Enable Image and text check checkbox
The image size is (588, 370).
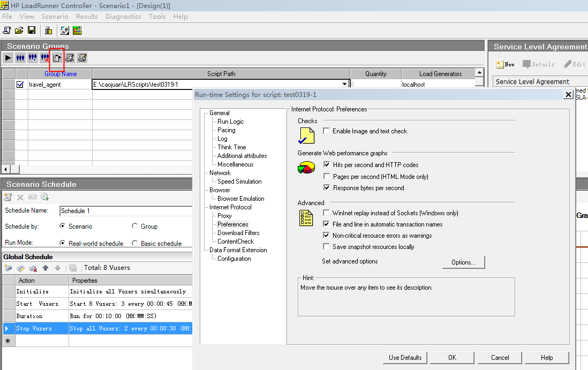326,131
